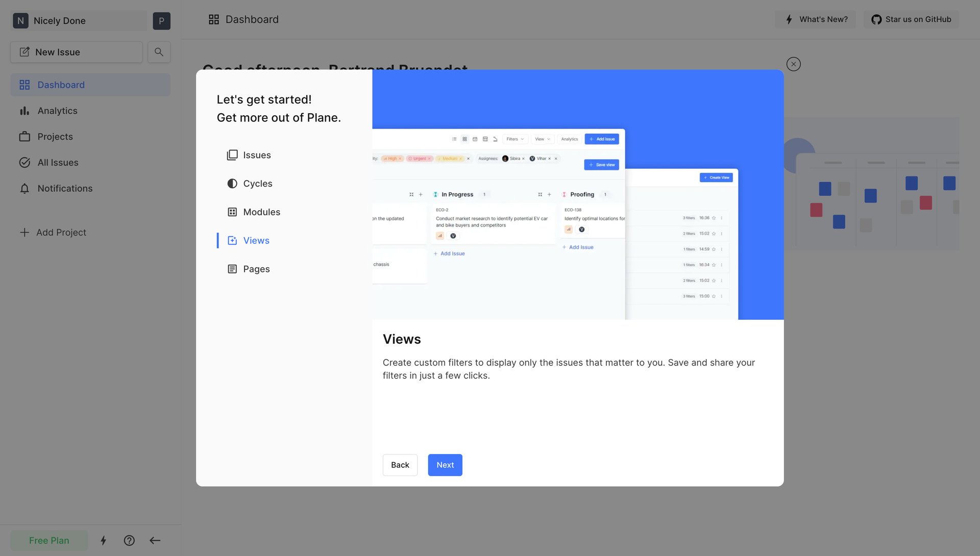Click the Notifications bell icon
Image resolution: width=980 pixels, height=556 pixels.
(25, 188)
